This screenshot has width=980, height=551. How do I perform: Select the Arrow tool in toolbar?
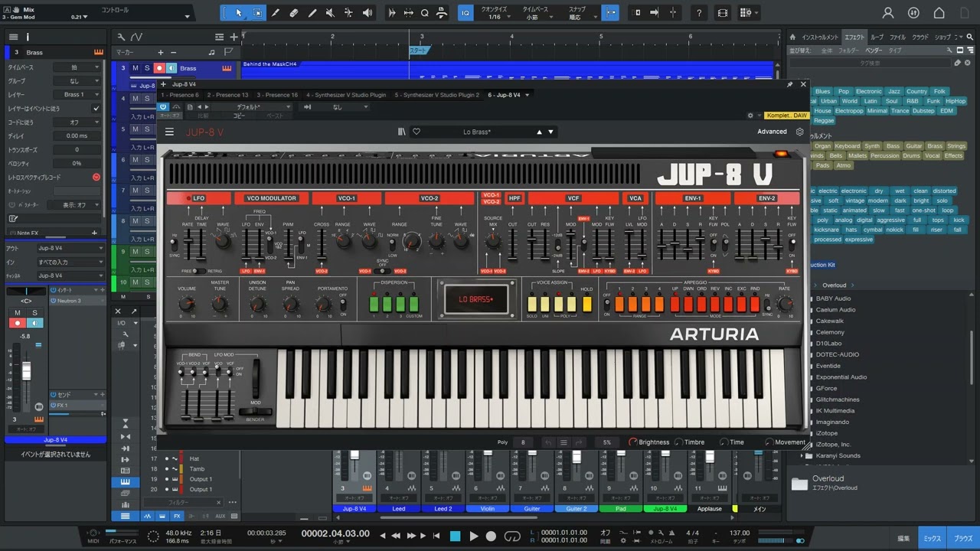click(239, 13)
